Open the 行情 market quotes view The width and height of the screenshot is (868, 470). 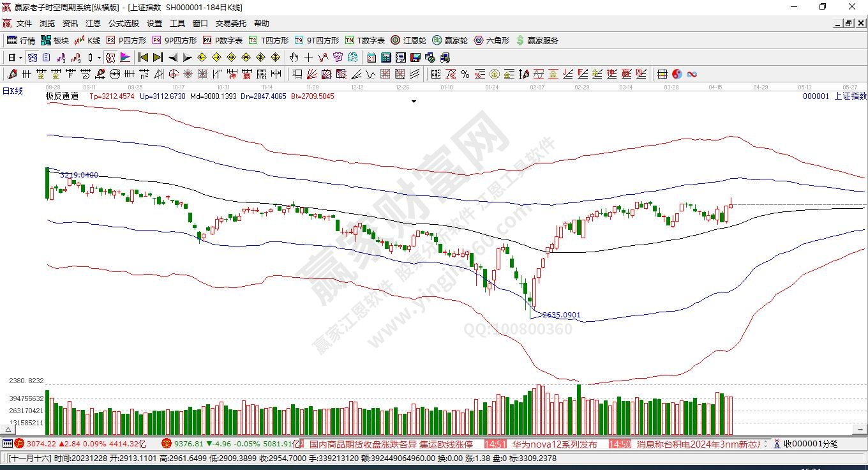click(x=20, y=40)
